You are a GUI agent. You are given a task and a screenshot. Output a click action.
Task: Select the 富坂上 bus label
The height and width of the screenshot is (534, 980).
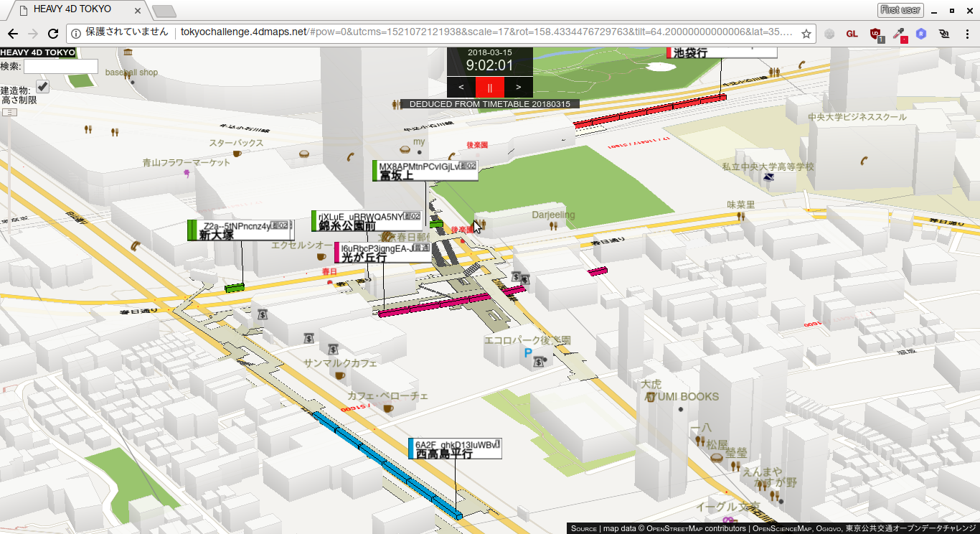click(x=425, y=171)
